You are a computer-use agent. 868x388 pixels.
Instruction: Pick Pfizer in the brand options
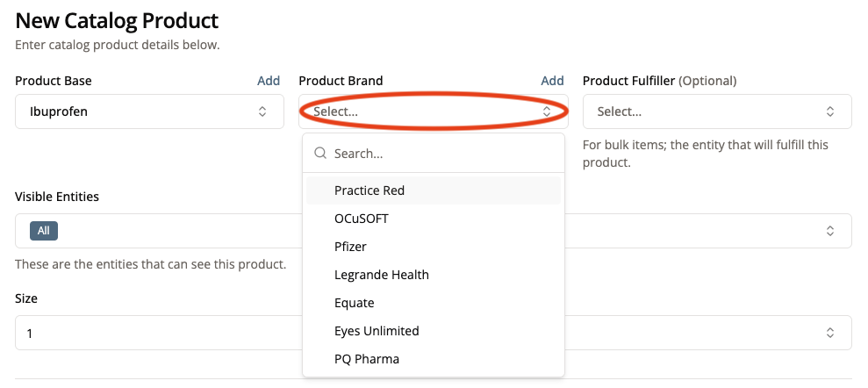pos(350,247)
